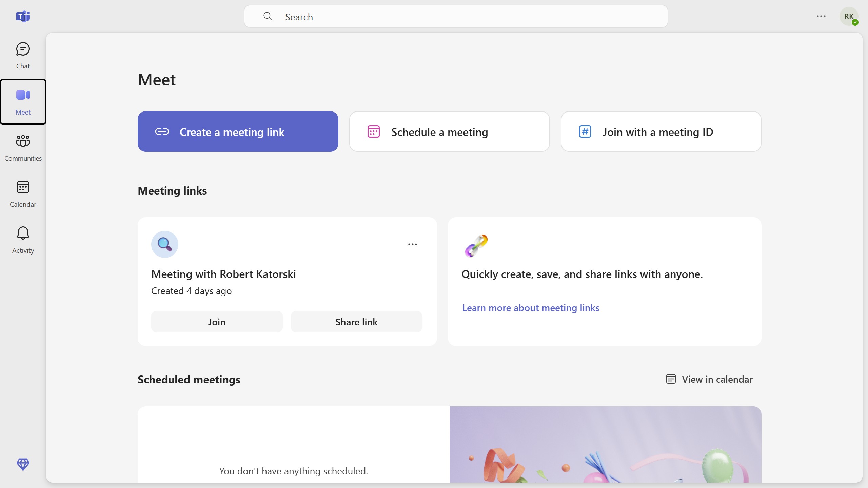This screenshot has height=488, width=868.
Task: Click the meeting link chain icon
Action: 162,132
